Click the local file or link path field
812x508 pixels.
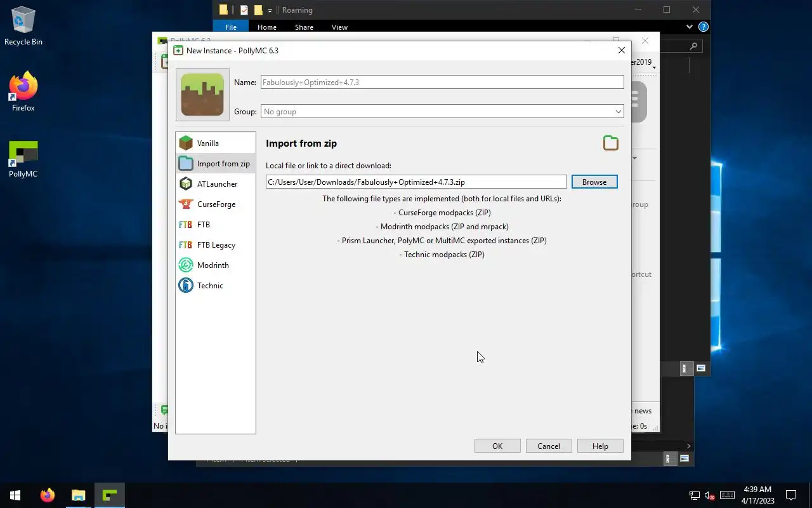(x=416, y=182)
